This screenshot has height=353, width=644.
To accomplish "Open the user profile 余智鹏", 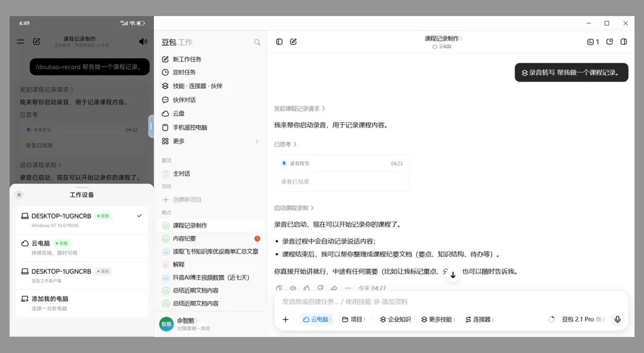I will click(187, 321).
